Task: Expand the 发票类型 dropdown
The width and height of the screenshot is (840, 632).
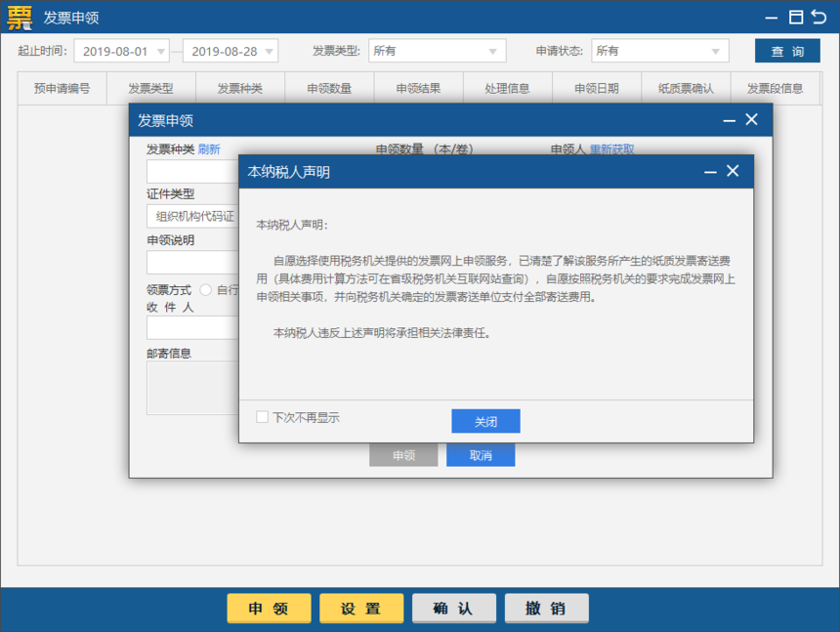Action: [492, 51]
